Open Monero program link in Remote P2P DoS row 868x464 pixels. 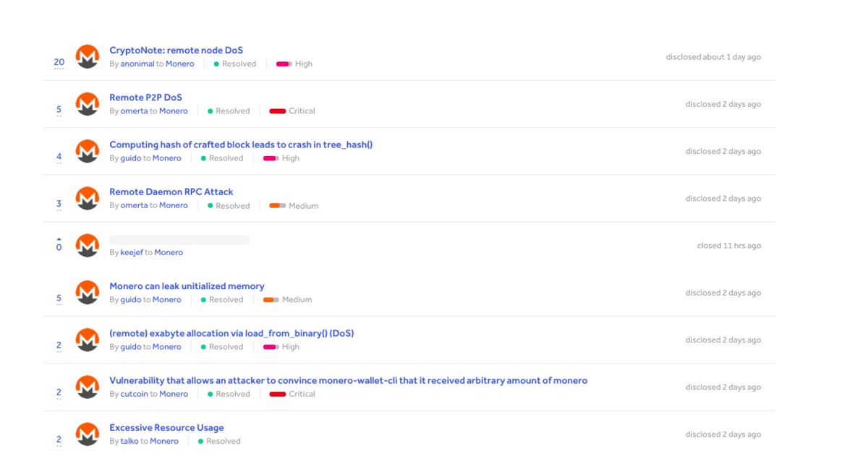point(174,111)
